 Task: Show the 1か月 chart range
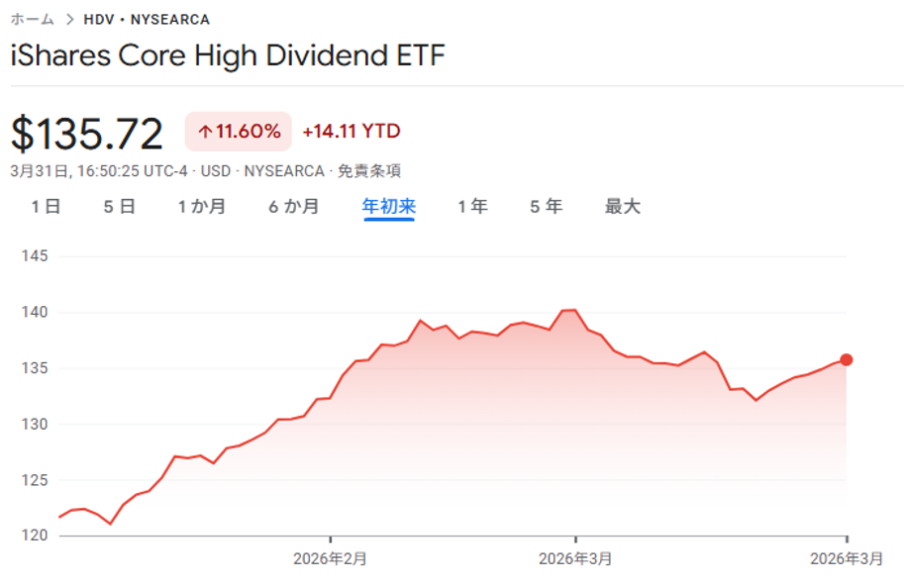pyautogui.click(x=202, y=207)
